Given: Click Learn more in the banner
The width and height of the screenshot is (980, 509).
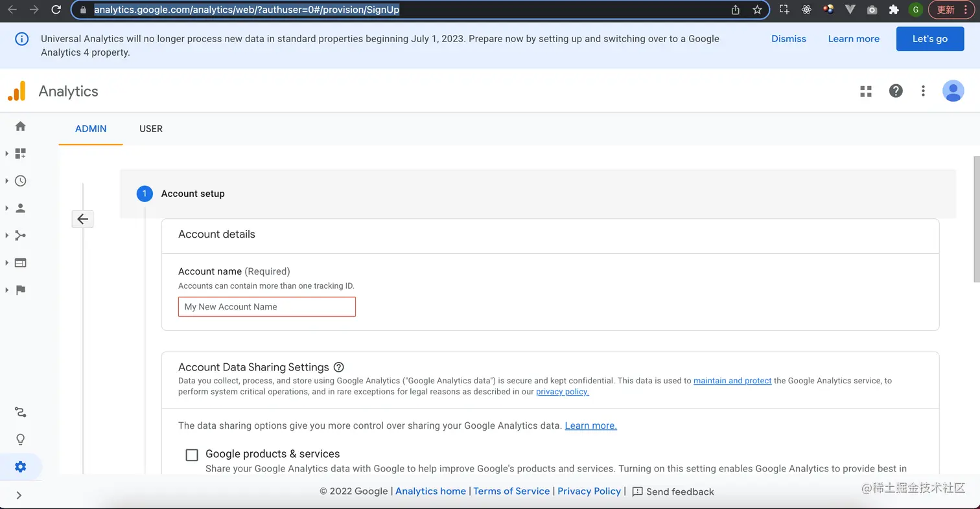Looking at the screenshot, I should click(854, 39).
